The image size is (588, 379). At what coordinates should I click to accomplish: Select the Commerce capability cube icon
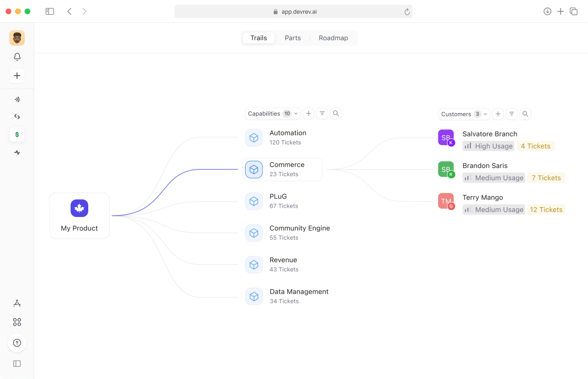pos(254,169)
